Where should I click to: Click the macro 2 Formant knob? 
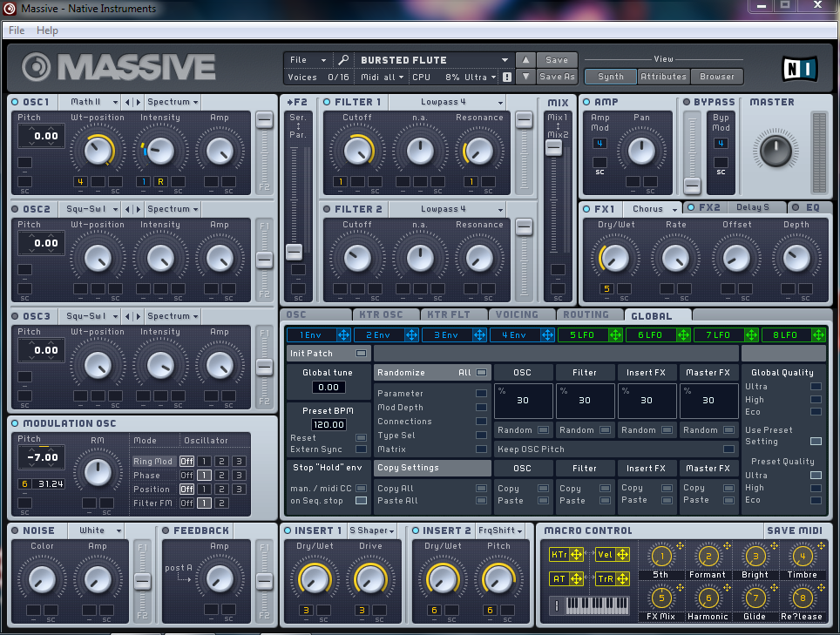tap(708, 557)
